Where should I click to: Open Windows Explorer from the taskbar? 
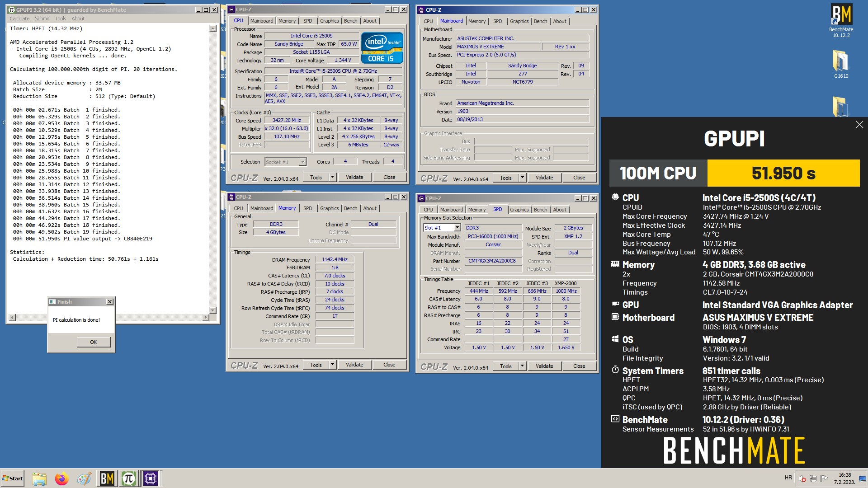click(x=39, y=479)
